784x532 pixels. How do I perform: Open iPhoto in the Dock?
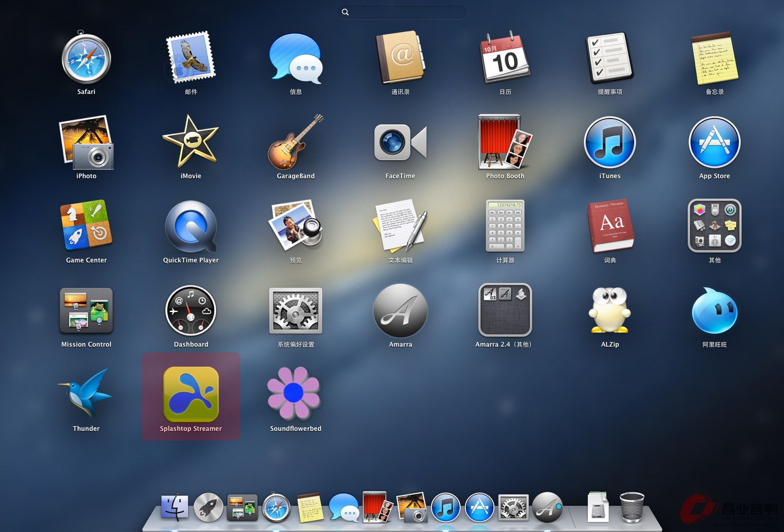pos(412,507)
